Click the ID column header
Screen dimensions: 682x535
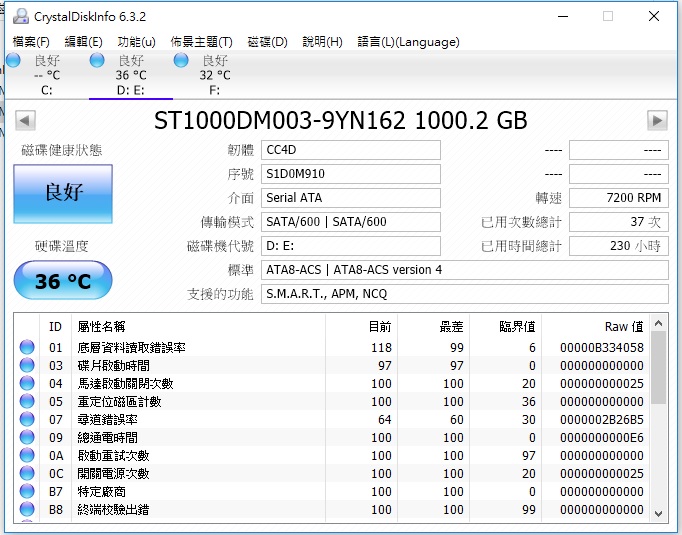(55, 327)
